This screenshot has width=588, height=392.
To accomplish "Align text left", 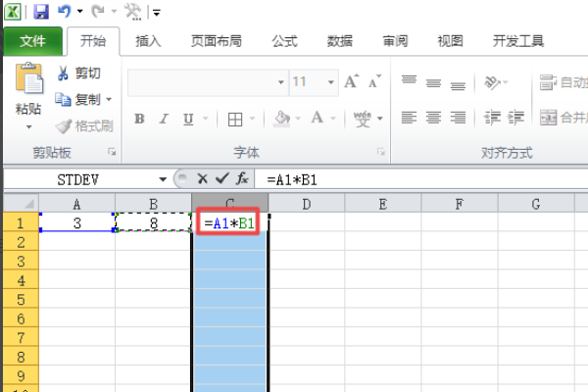I will coord(409,118).
